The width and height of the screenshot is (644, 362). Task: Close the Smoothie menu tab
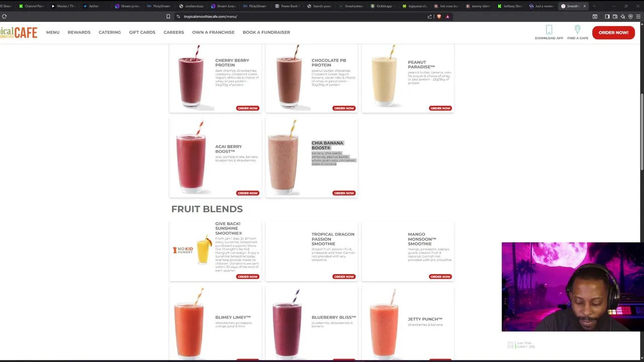click(x=584, y=6)
